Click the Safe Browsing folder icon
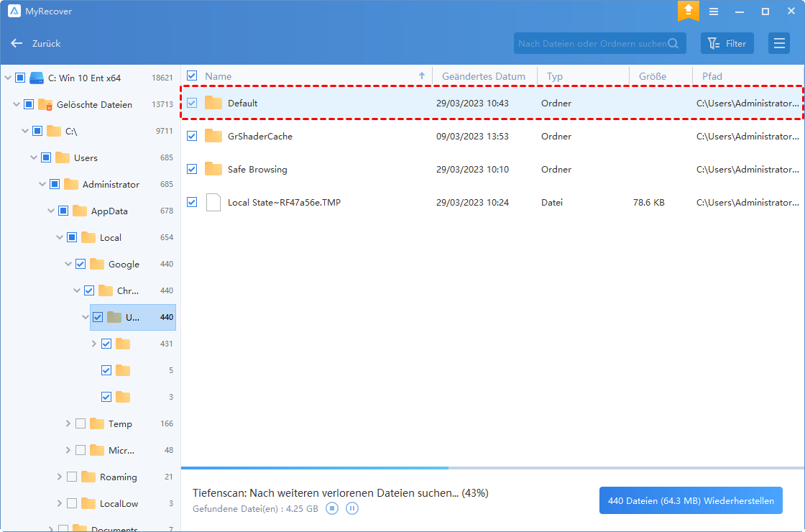Screen dimensions: 805x532 click(213, 169)
